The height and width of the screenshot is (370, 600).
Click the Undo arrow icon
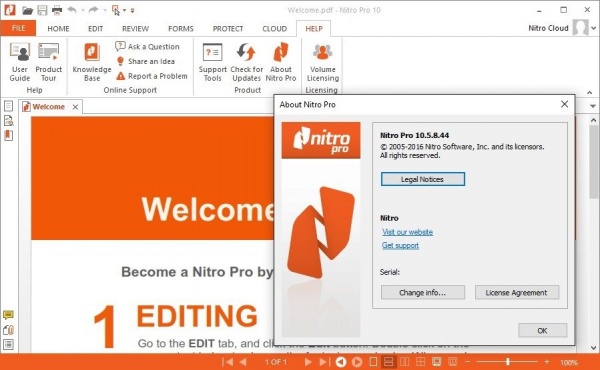72,10
